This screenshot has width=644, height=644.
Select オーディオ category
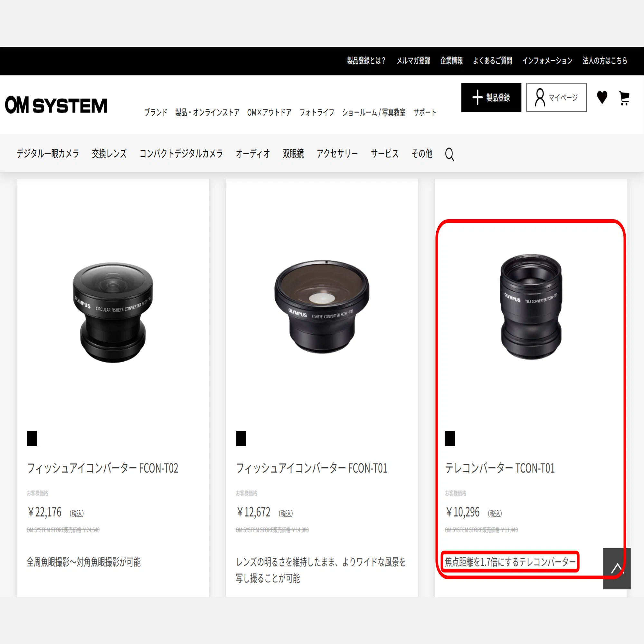pos(253,154)
